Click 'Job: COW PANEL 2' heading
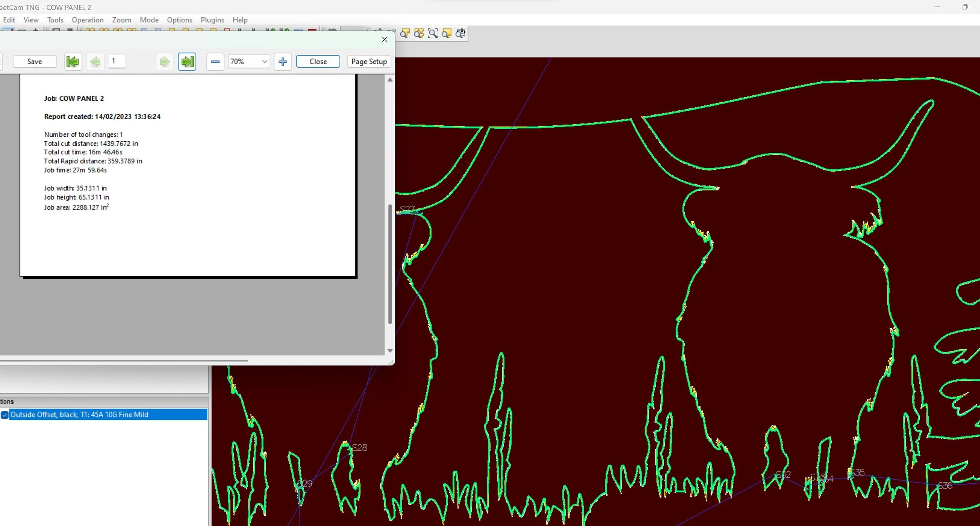 point(74,98)
